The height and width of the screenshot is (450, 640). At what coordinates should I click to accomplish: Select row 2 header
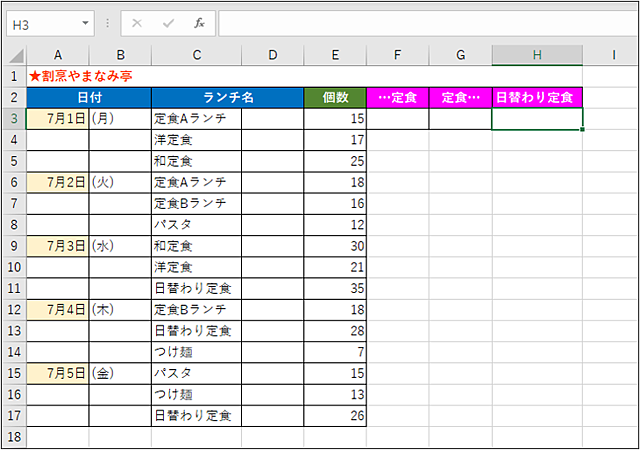(x=15, y=97)
